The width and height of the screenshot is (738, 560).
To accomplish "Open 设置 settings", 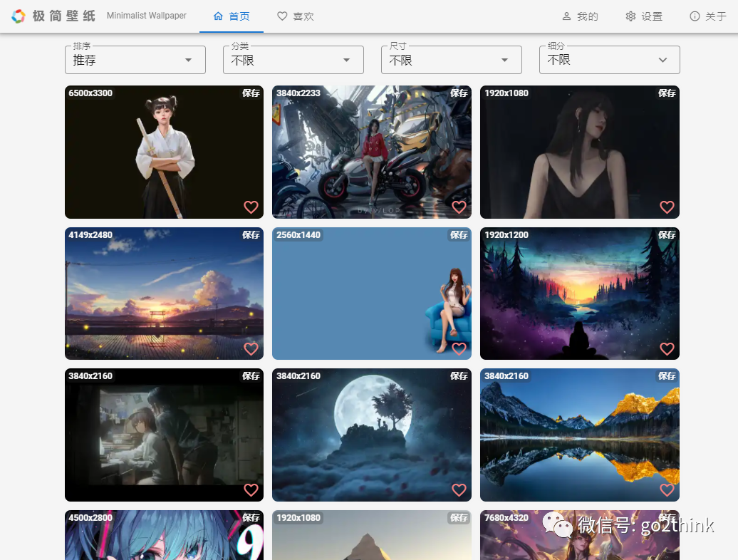I will point(644,16).
